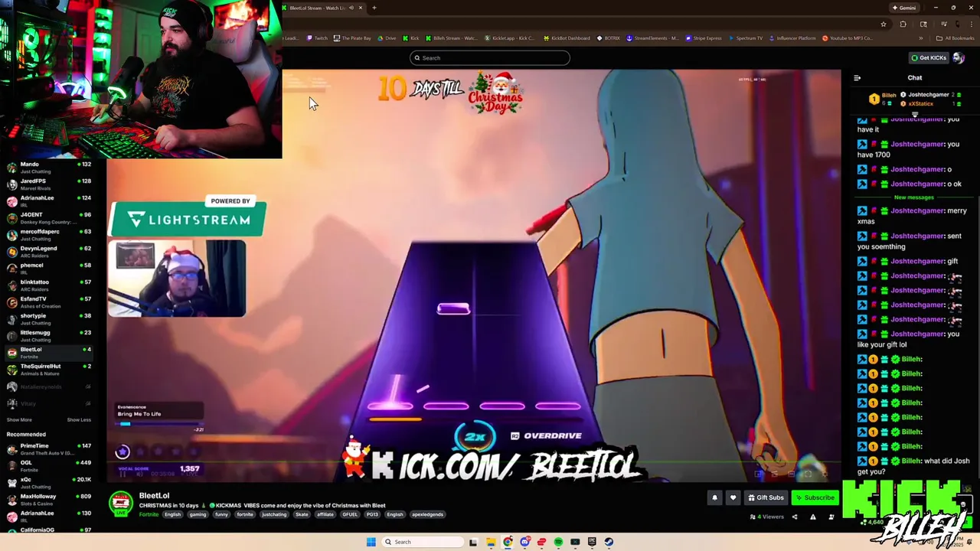Viewport: 980px width, 551px height.
Task: Click the heart follow icon
Action: coord(733,497)
